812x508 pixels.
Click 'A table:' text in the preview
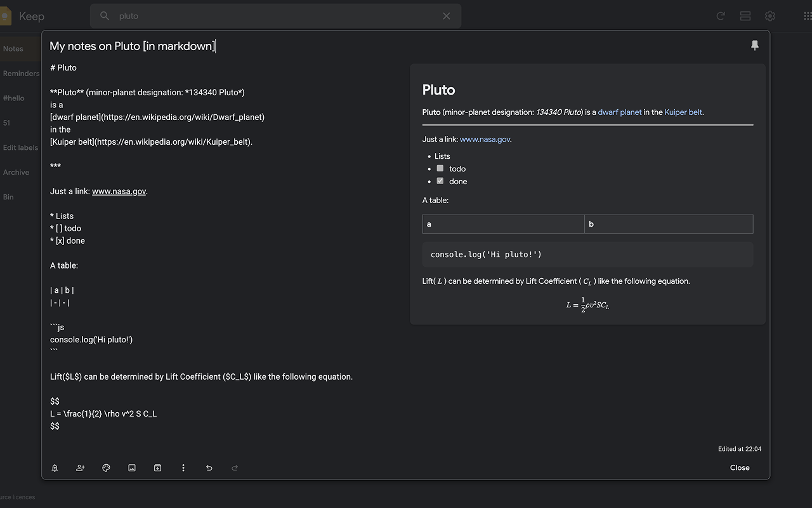[435, 201]
